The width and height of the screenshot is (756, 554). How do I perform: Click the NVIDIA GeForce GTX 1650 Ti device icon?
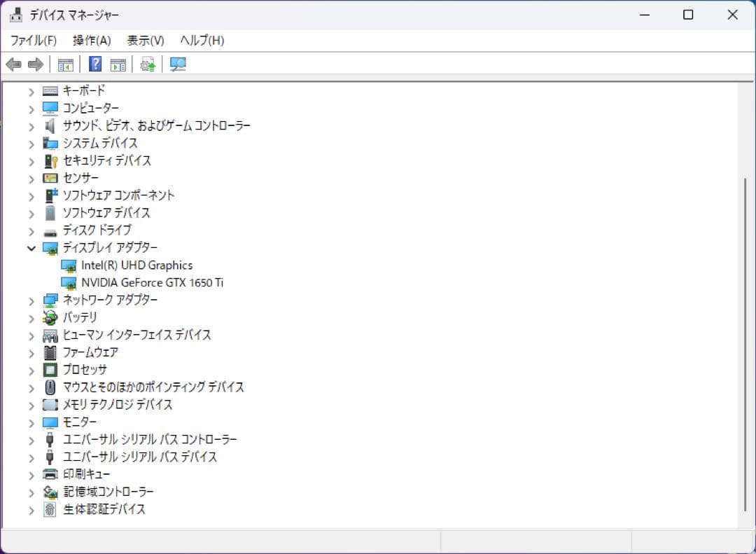pos(69,282)
